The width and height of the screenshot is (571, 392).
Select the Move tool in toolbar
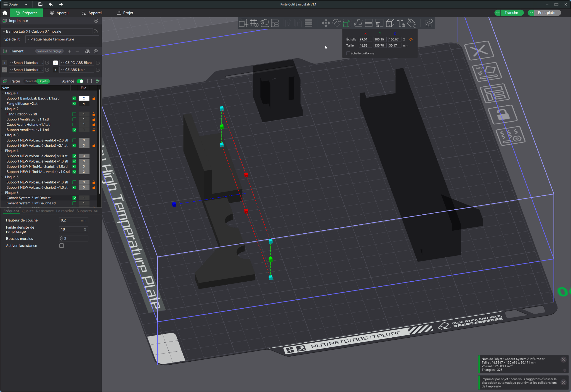(326, 23)
